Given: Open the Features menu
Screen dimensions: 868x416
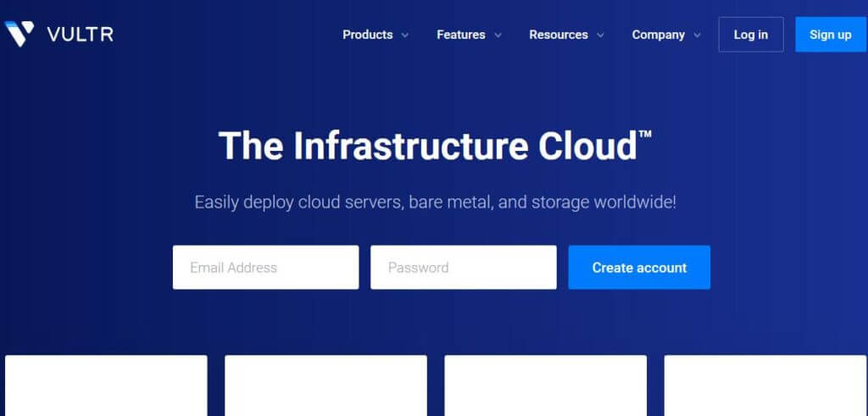Looking at the screenshot, I should [460, 35].
